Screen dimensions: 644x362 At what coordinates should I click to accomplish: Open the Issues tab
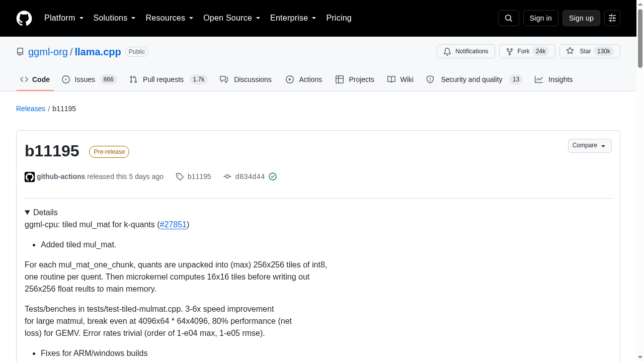89,79
